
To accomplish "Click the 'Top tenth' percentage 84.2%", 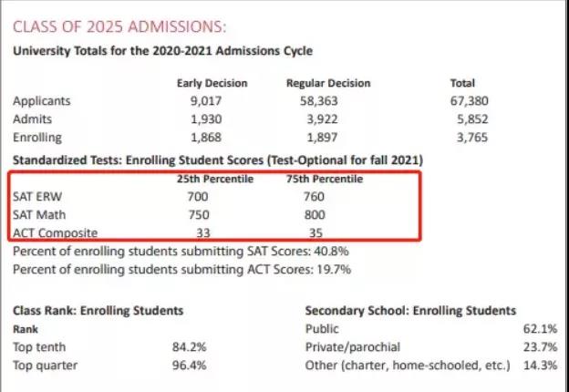I will pos(189,347).
